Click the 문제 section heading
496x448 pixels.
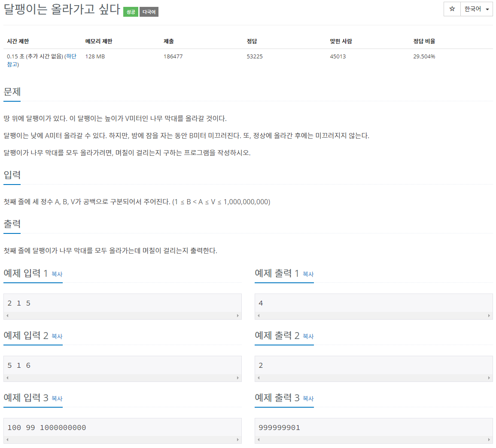(12, 92)
